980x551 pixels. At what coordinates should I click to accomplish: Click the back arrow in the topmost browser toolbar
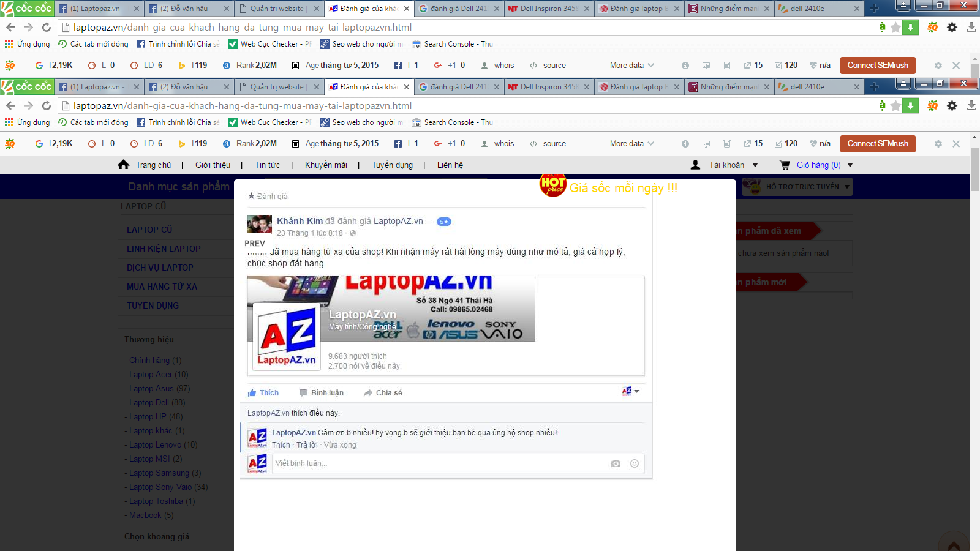10,27
